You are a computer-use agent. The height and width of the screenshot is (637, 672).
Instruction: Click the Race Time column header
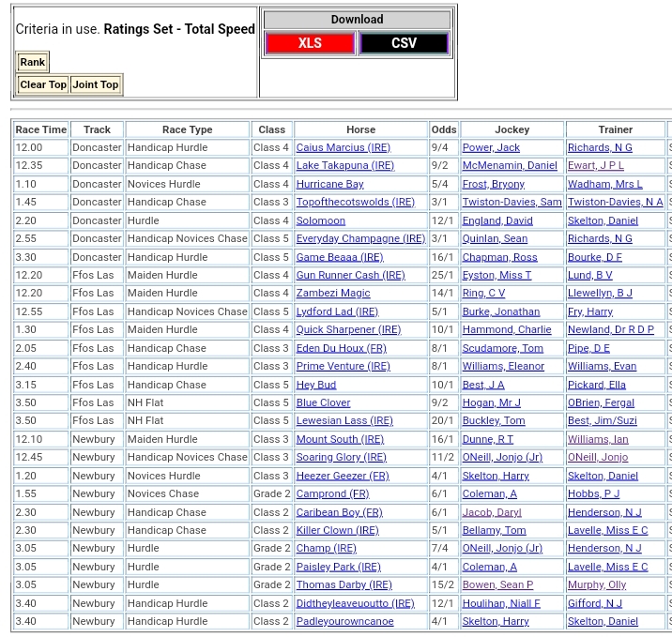[x=41, y=129]
